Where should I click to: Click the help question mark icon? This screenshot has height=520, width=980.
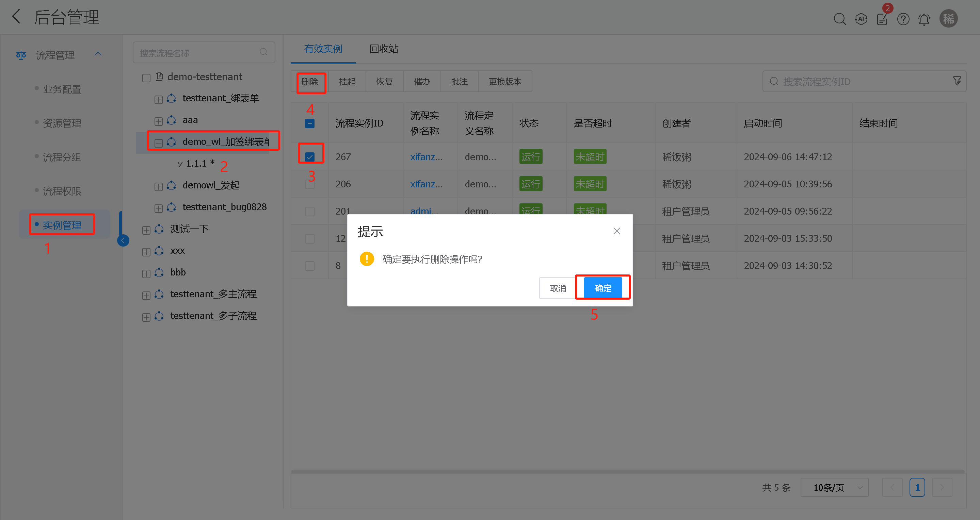click(x=903, y=19)
